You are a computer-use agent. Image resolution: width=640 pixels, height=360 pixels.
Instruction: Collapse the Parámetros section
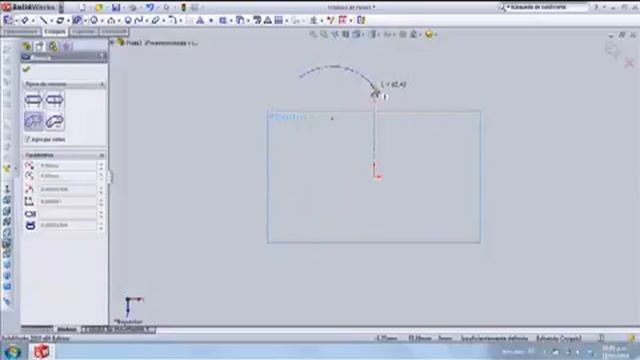coord(102,156)
